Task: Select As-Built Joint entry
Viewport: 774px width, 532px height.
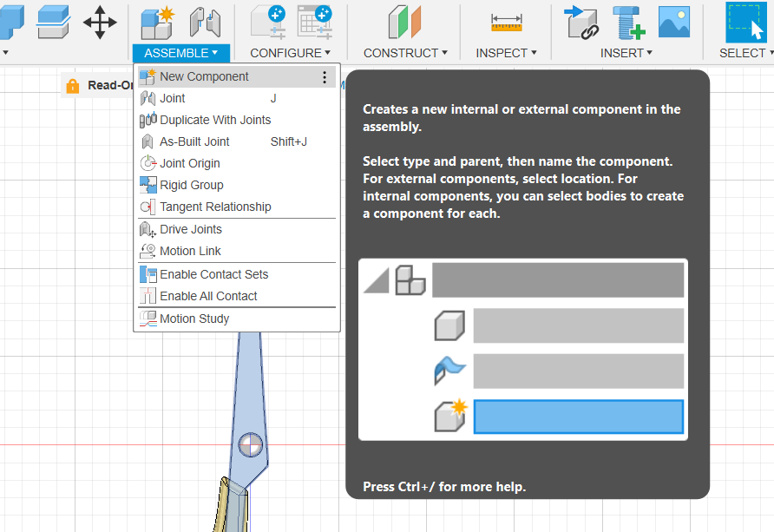Action: (x=237, y=141)
